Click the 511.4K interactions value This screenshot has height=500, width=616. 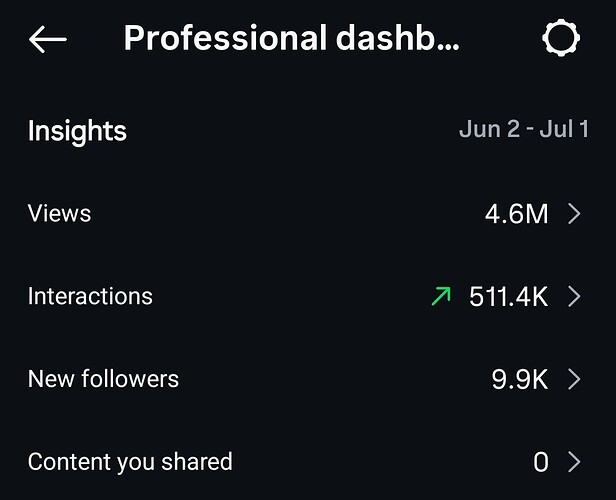(x=509, y=297)
